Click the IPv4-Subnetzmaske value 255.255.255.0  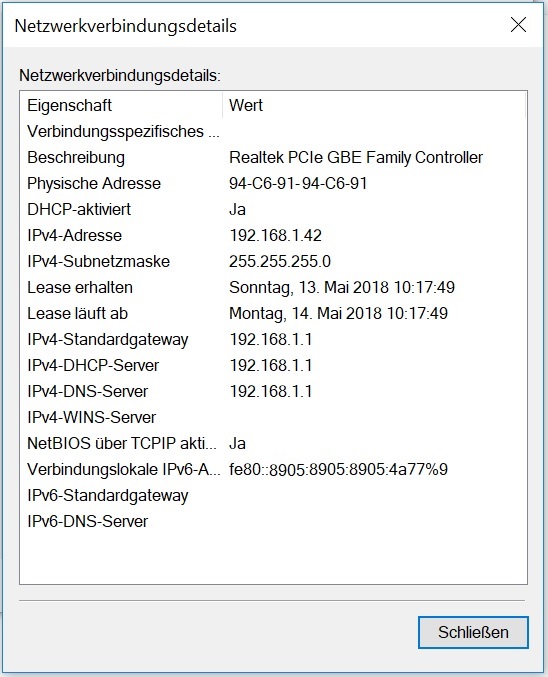point(280,262)
